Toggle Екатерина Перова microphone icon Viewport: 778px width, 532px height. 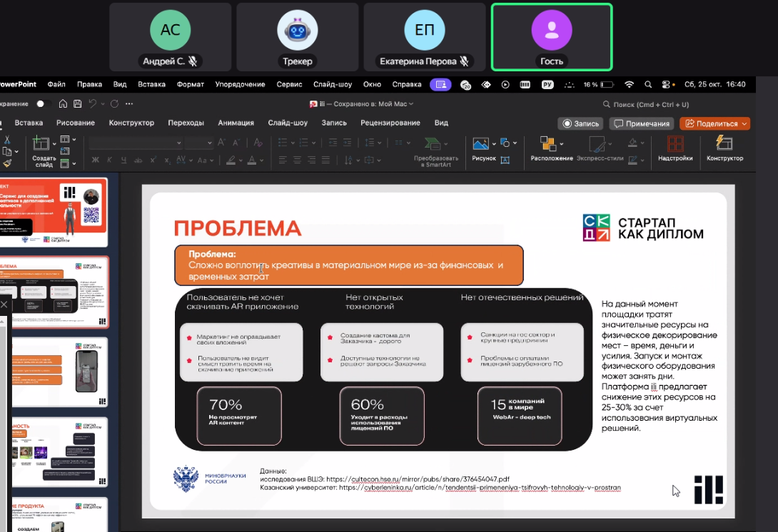click(464, 61)
